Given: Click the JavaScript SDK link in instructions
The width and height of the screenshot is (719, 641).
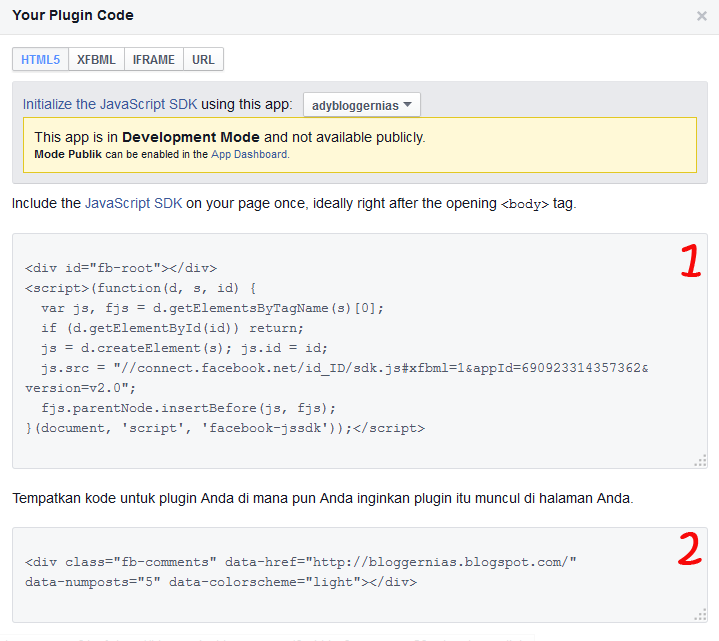Looking at the screenshot, I should point(133,203).
